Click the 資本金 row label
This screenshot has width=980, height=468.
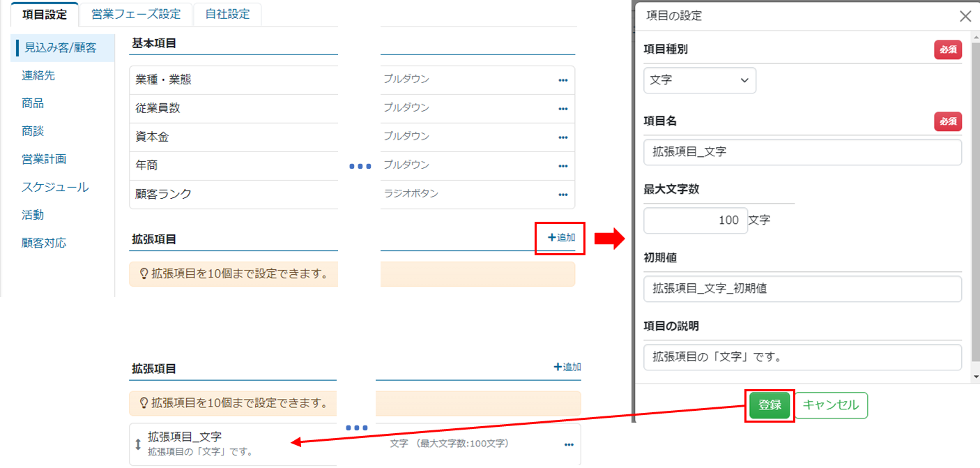tap(152, 137)
